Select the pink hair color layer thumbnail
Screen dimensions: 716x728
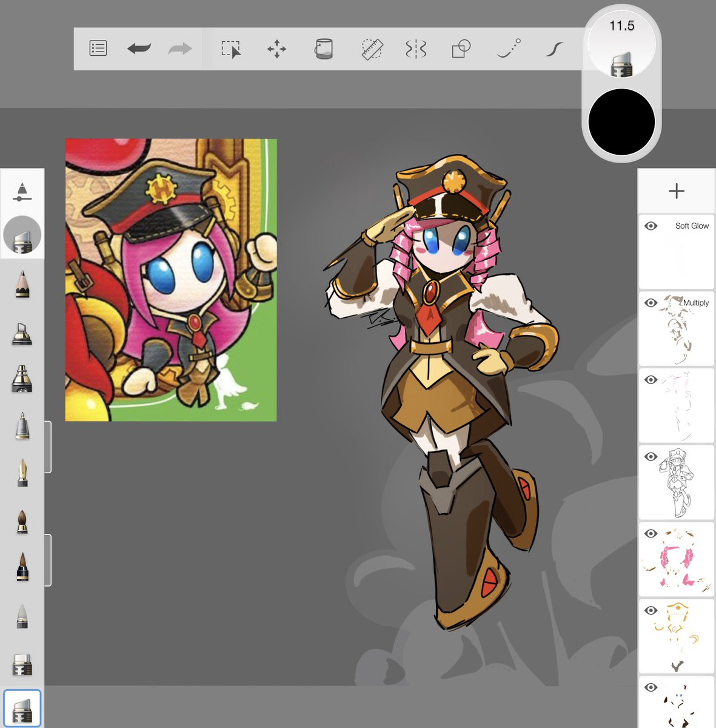tap(677, 560)
